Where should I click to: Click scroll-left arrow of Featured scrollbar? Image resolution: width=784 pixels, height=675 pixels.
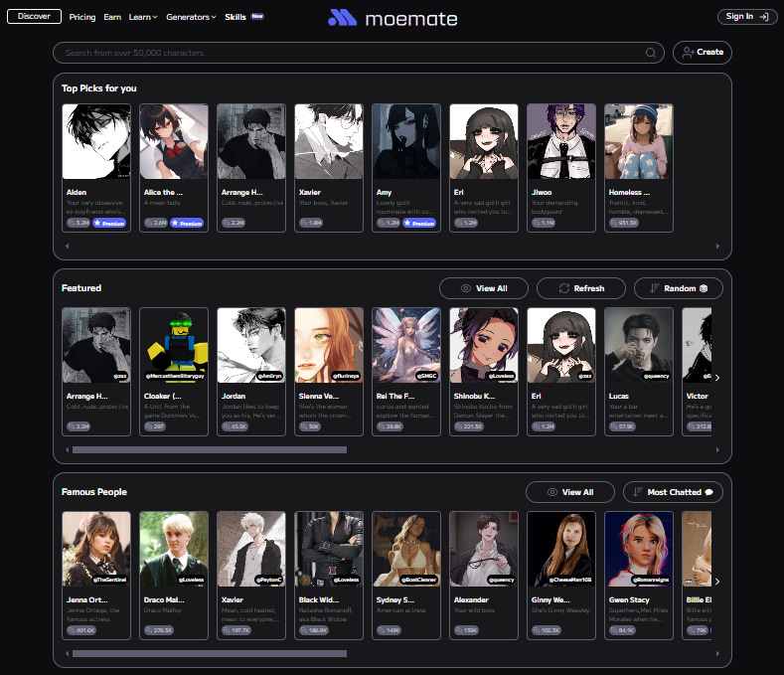pos(67,449)
